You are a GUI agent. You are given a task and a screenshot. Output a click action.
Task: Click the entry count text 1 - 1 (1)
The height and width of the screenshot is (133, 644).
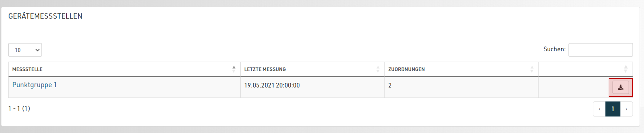pyautogui.click(x=19, y=109)
